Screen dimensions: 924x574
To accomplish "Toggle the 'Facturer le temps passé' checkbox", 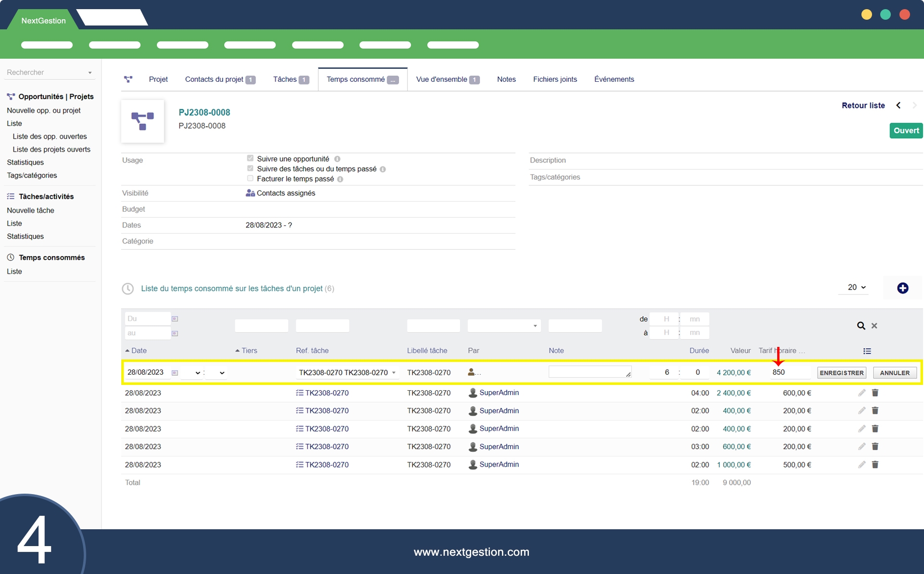I will tap(250, 179).
